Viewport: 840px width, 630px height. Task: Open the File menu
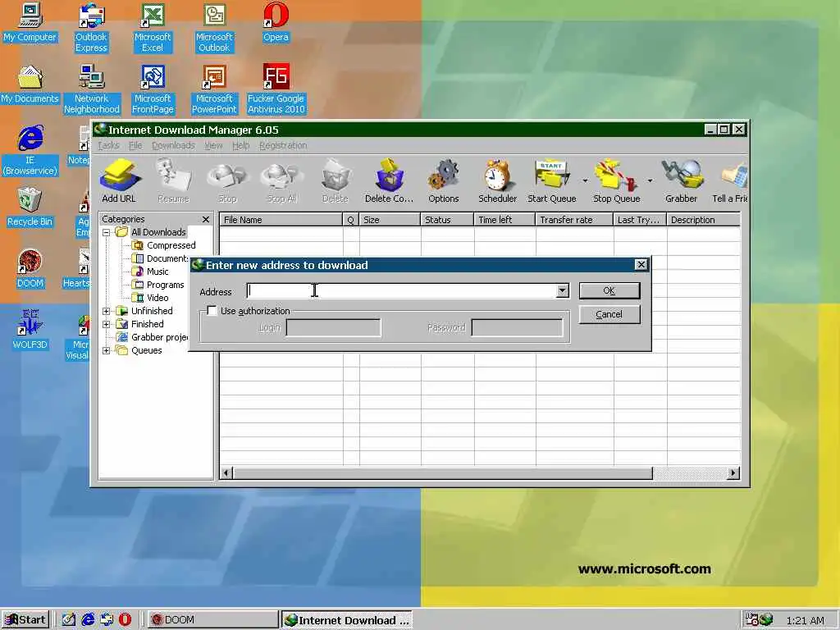[x=135, y=146]
